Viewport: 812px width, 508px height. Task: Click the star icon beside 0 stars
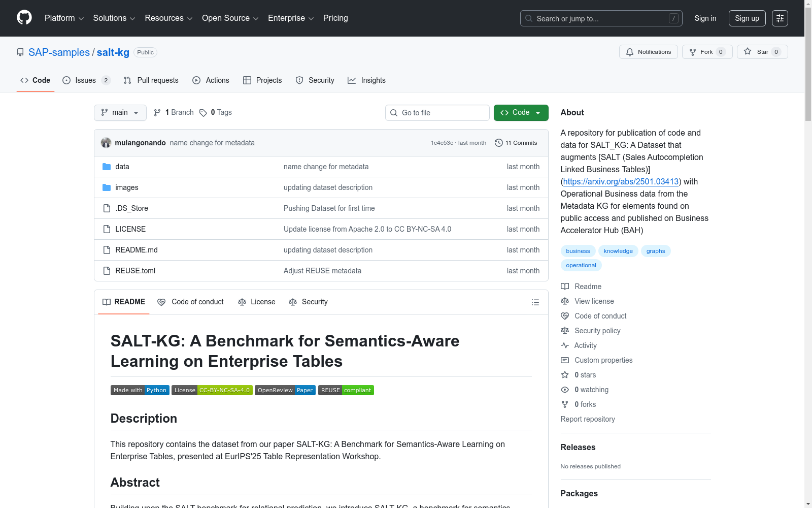(x=565, y=375)
